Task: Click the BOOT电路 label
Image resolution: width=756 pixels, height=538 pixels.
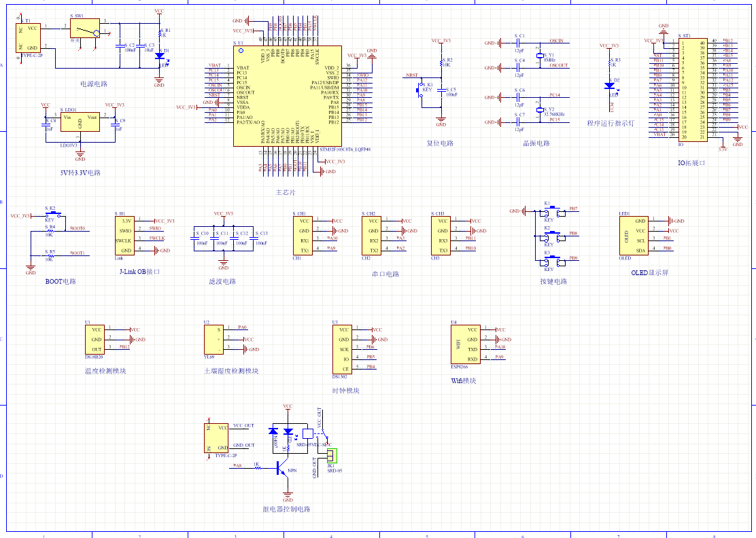Action: coord(61,281)
